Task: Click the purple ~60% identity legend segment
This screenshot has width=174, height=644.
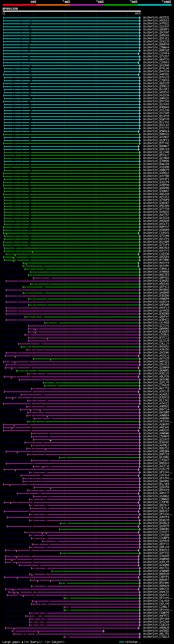Action: 87,5
